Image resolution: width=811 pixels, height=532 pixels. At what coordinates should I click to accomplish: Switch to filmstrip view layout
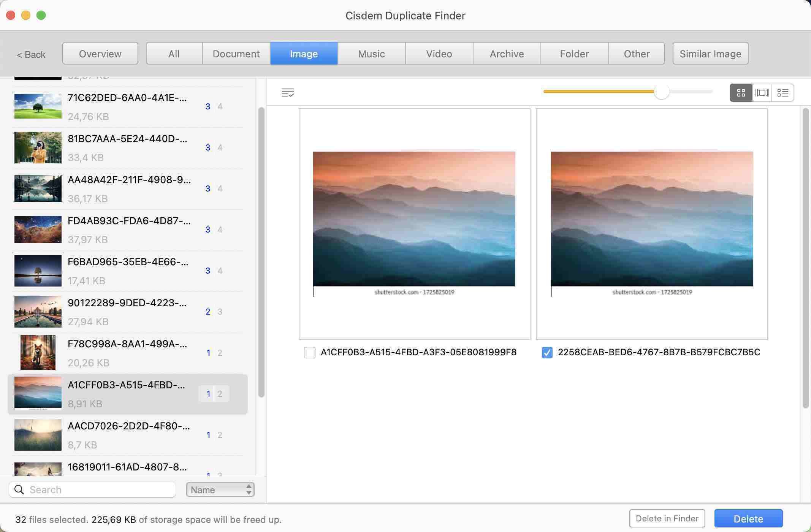[x=762, y=92]
